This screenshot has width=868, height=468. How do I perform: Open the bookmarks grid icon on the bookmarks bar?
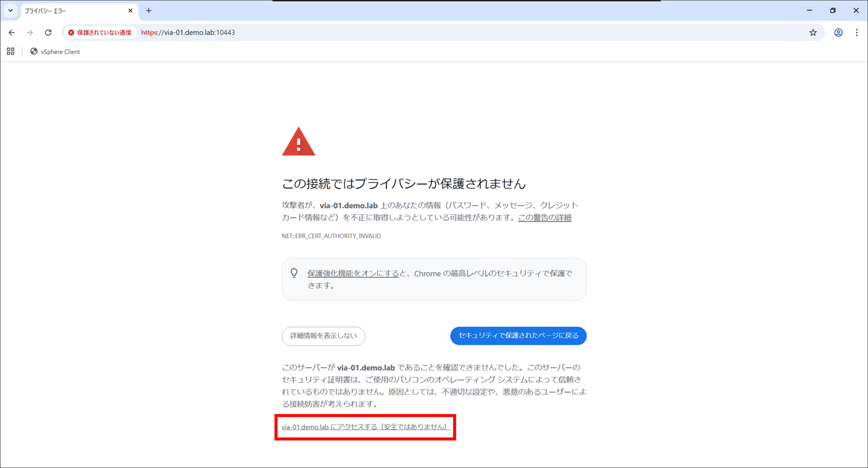(x=10, y=51)
